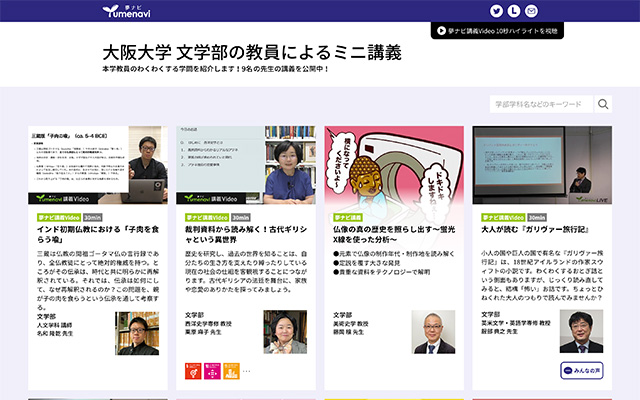Click 文学部 label on ガリヴァー旅行記 card
The image size is (640, 400).
[491, 314]
